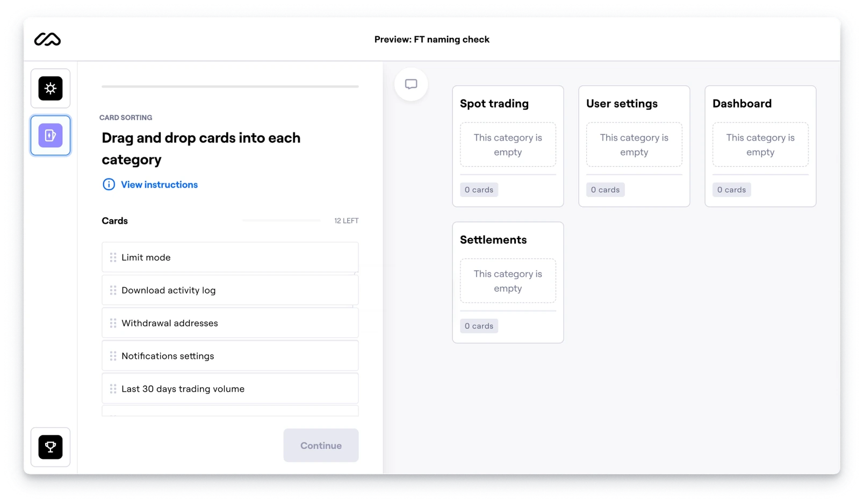Open the trophy end-screen block

tap(51, 447)
